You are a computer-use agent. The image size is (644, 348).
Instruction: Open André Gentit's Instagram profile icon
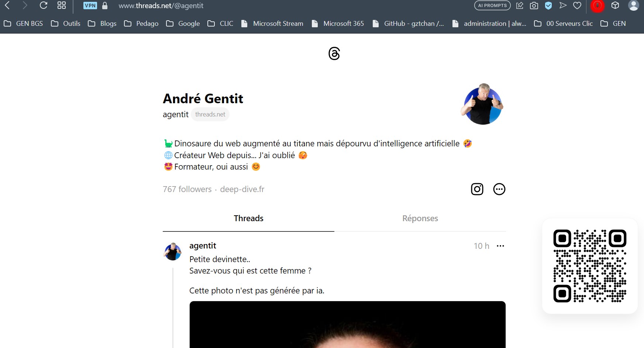[476, 189]
